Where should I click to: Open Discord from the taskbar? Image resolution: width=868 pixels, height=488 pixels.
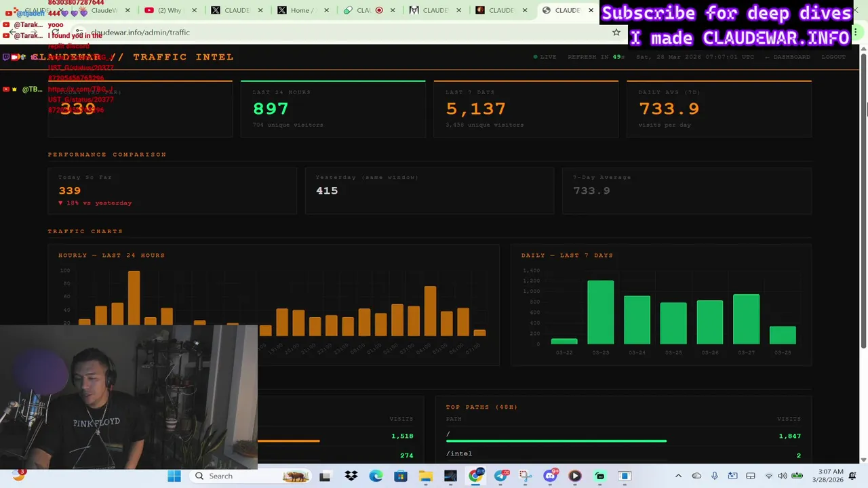pos(550,476)
